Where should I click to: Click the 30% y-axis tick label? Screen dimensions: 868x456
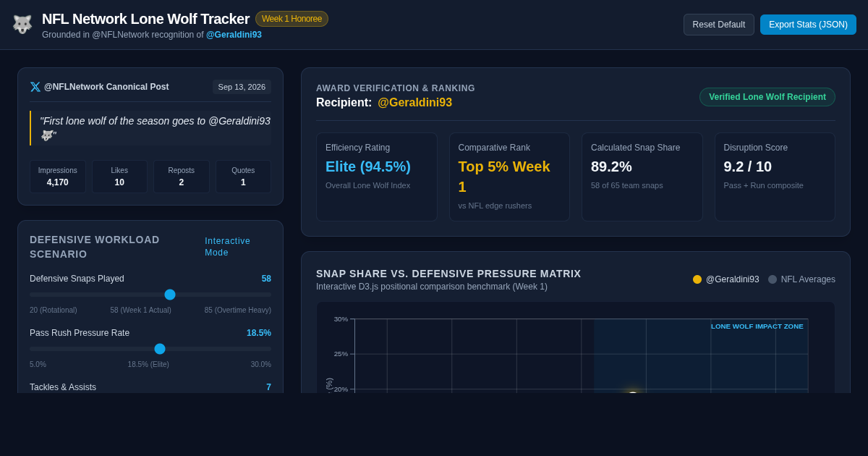click(341, 319)
